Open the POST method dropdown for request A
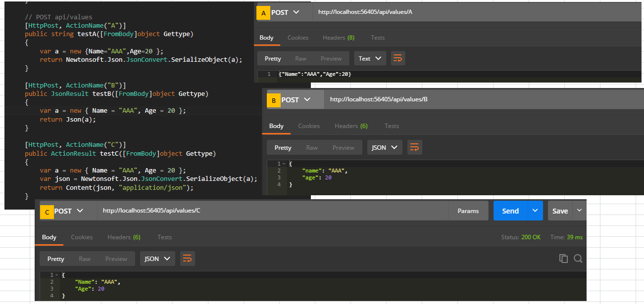644x304 pixels. click(286, 12)
